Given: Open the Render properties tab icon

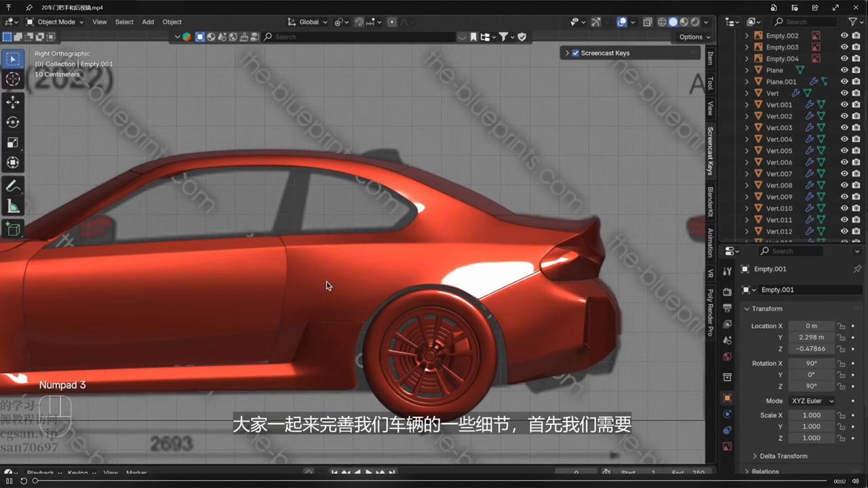Looking at the screenshot, I should point(727,292).
